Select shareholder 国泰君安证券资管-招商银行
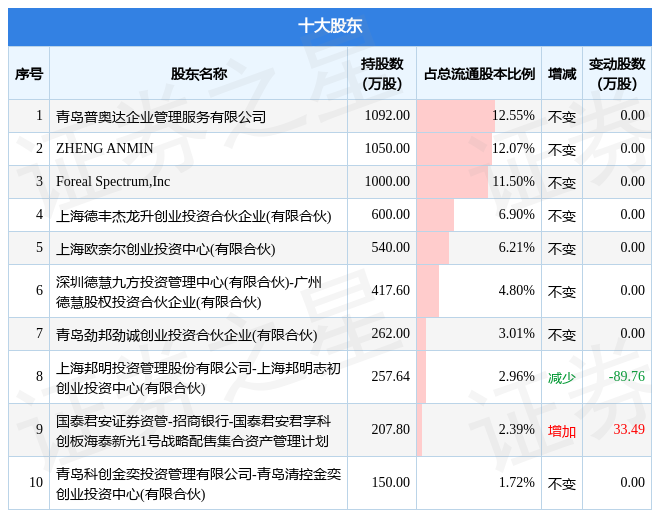The image size is (652, 518). 193,431
